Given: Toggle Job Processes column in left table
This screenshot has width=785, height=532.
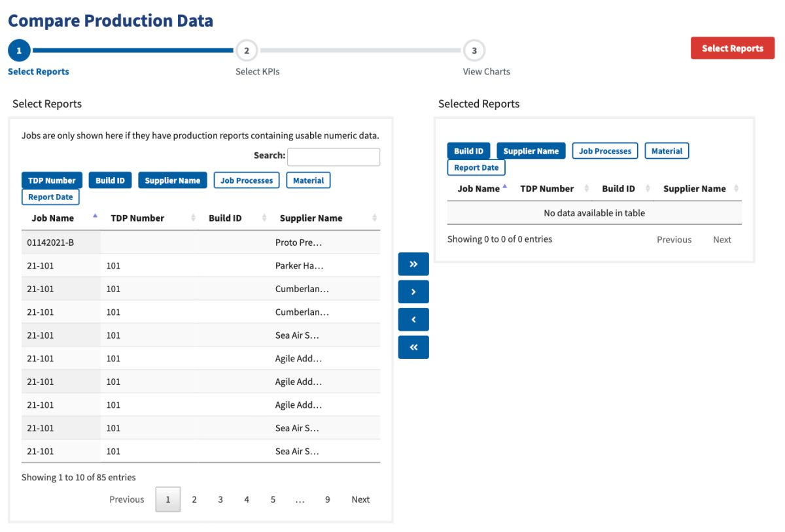Looking at the screenshot, I should [247, 180].
